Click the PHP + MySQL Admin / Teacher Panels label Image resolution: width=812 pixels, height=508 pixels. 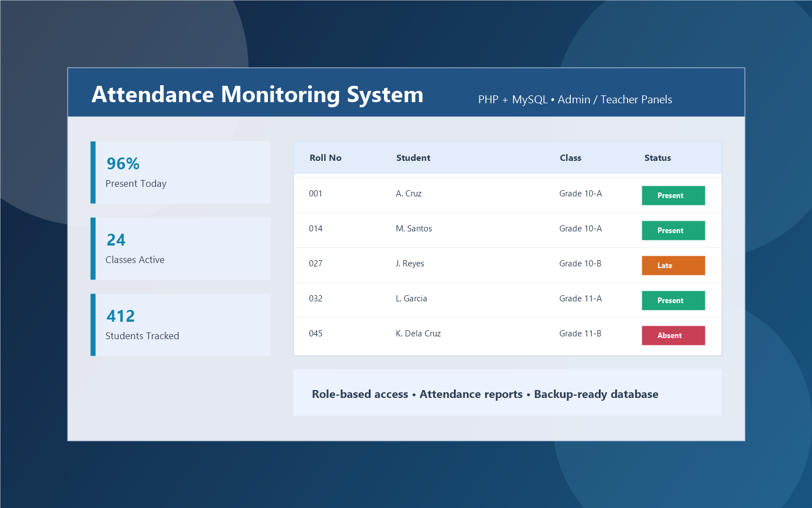(x=575, y=99)
